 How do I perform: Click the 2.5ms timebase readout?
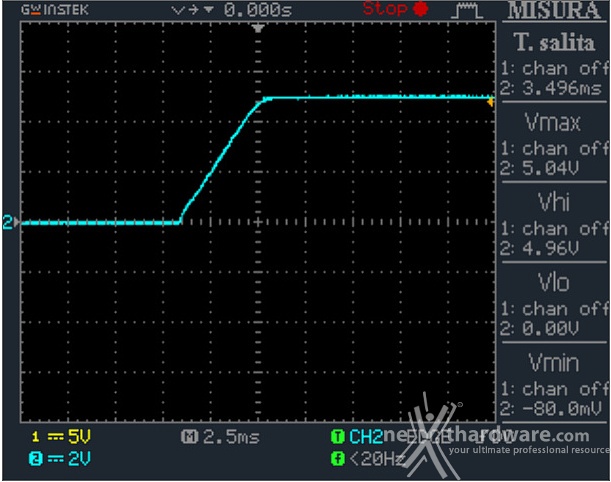[231, 437]
